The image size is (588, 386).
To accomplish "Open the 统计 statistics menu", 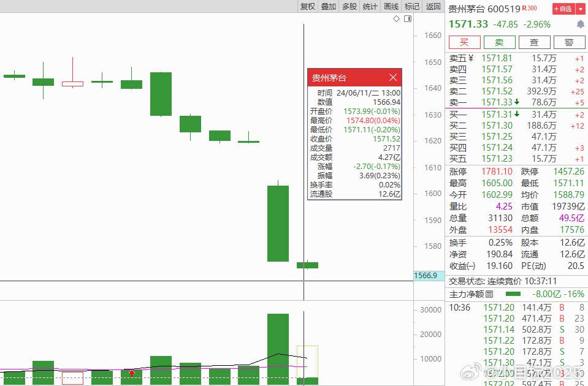I will point(370,6).
